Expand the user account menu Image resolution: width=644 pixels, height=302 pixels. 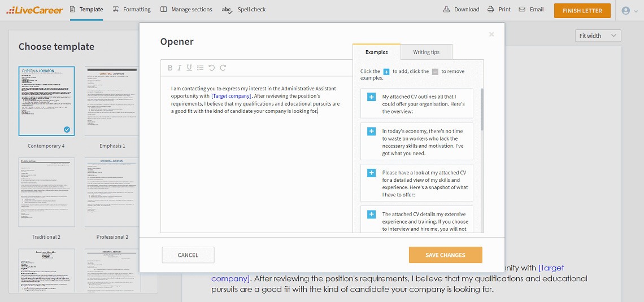629,10
